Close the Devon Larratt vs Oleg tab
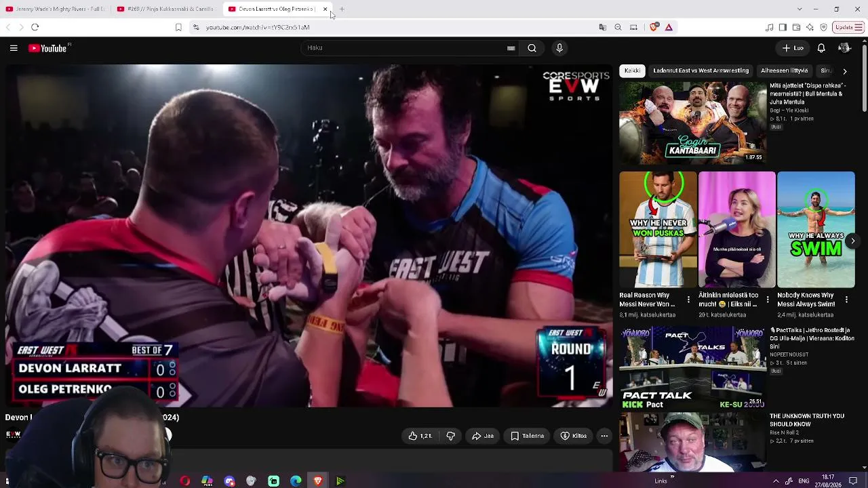The image size is (868, 488). point(325,9)
